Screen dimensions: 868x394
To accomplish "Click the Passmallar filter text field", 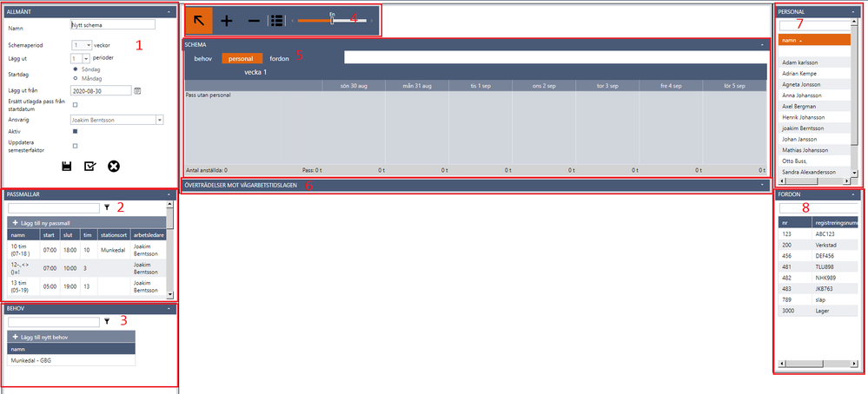I will click(54, 207).
